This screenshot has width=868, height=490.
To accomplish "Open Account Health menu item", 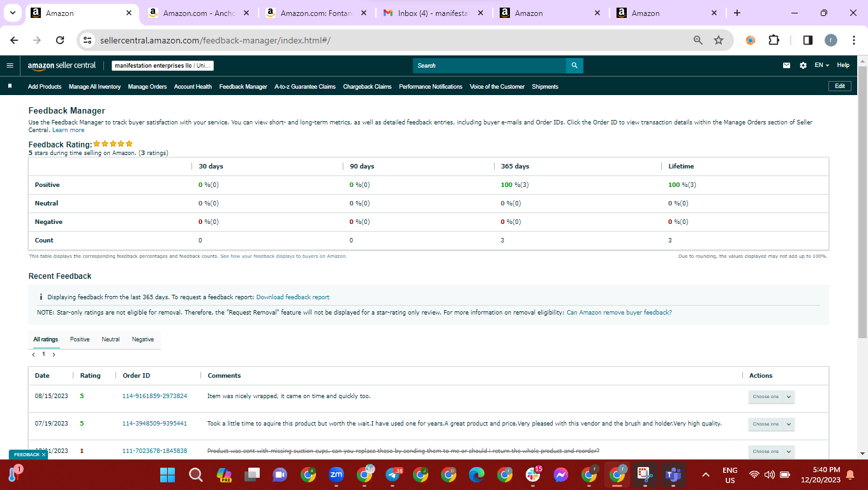I will click(193, 87).
